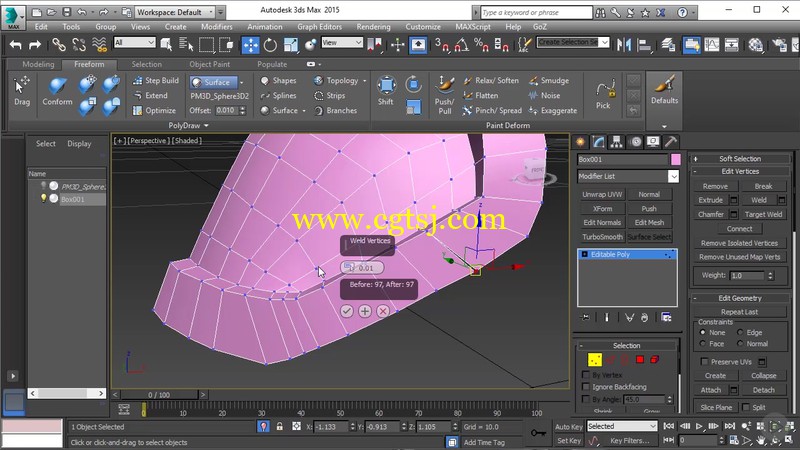Screen dimensions: 800x450
Task: Open Select by Name dialog icon
Action: 186,45
